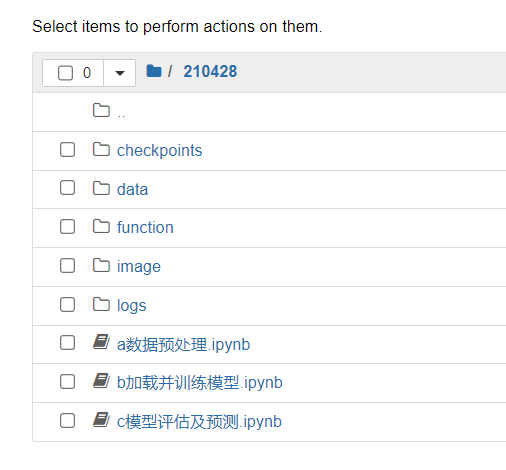Open the data folder
Image resolution: width=506 pixels, height=470 pixels.
tap(132, 189)
